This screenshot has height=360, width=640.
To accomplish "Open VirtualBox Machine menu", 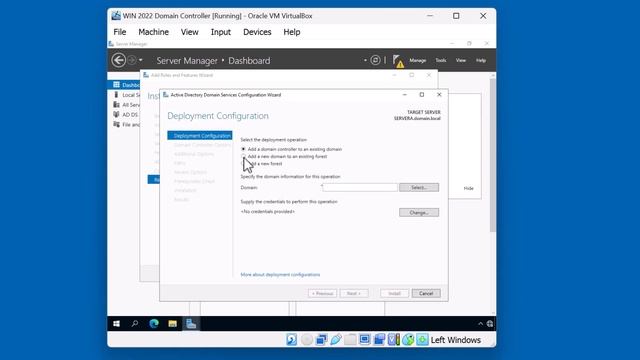I will [x=153, y=32].
